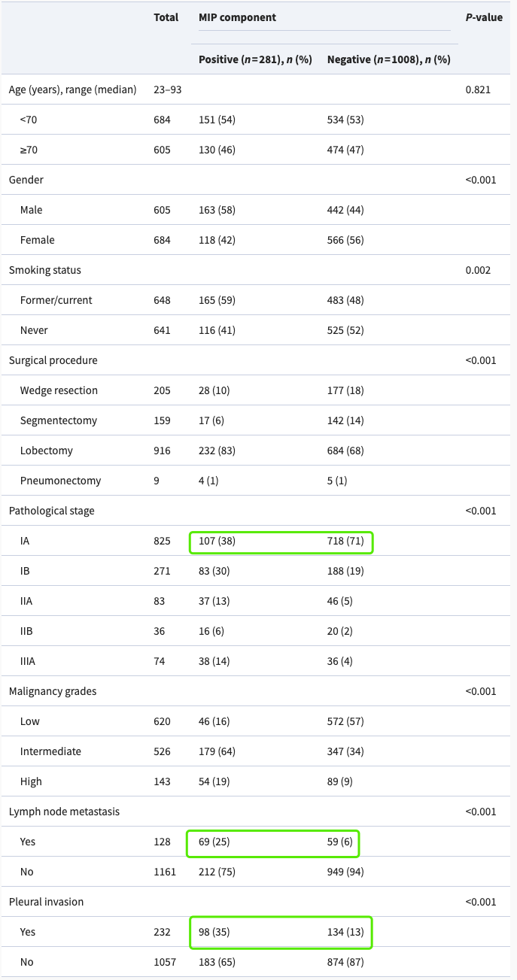
Task: Click highlighted 98 (35) pleural invasion cell
Action: click(x=214, y=932)
